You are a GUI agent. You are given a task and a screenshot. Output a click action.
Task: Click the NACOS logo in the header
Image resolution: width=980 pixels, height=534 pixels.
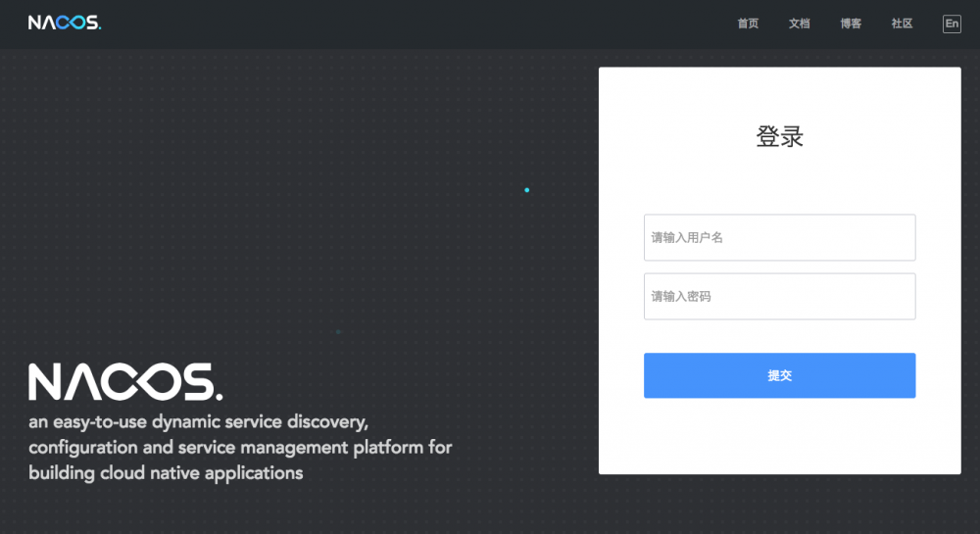(65, 24)
